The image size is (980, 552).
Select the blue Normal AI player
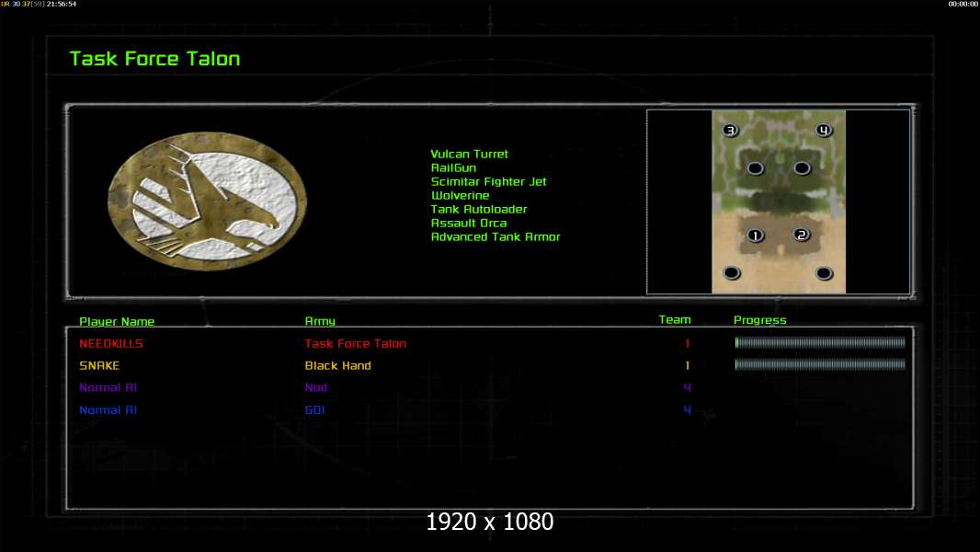pos(108,409)
